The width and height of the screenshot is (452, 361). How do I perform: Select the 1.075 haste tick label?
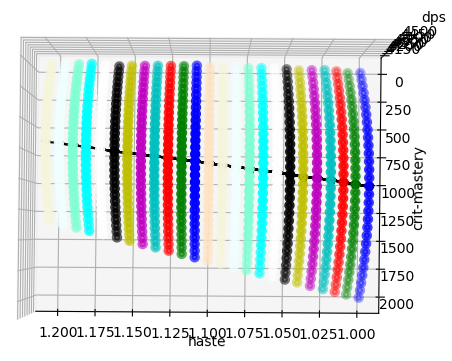pyautogui.click(x=245, y=333)
